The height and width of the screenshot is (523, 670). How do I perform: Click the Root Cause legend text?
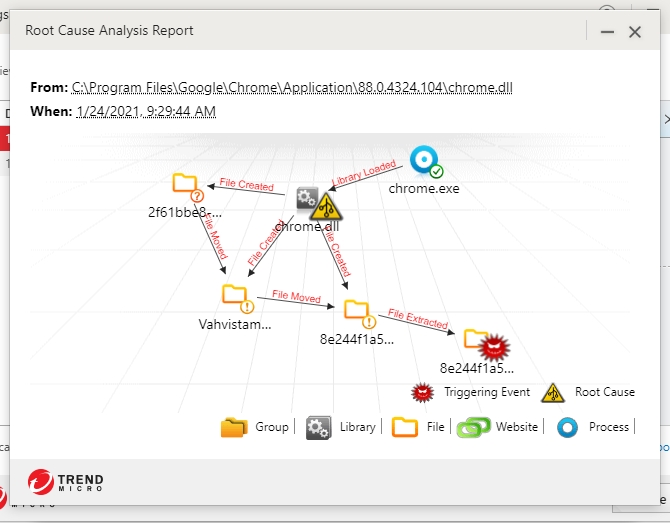pos(605,392)
